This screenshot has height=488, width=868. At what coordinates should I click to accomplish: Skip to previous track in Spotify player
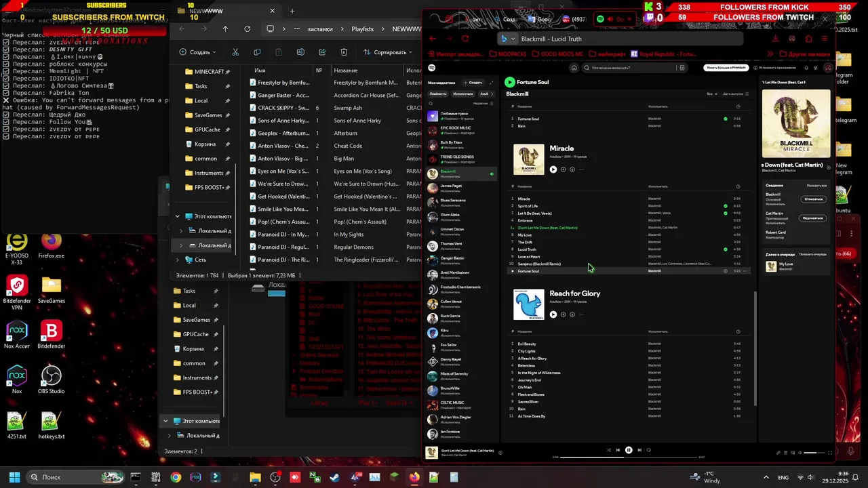pyautogui.click(x=618, y=450)
